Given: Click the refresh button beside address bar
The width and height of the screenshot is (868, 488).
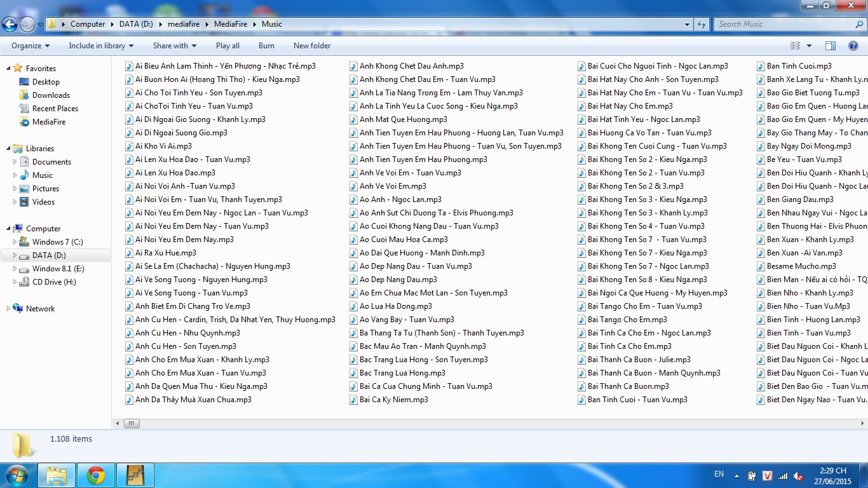Looking at the screenshot, I should point(702,24).
